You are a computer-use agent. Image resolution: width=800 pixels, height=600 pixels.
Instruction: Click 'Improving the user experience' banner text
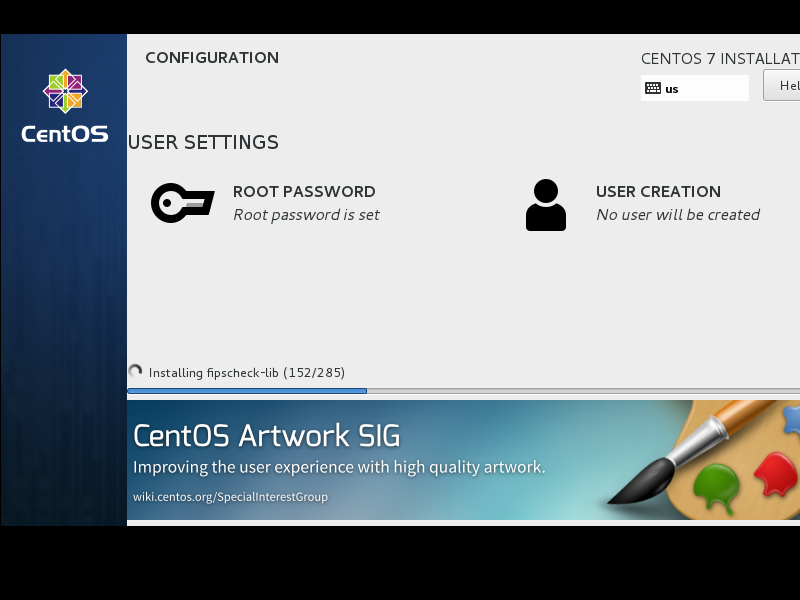coord(339,467)
